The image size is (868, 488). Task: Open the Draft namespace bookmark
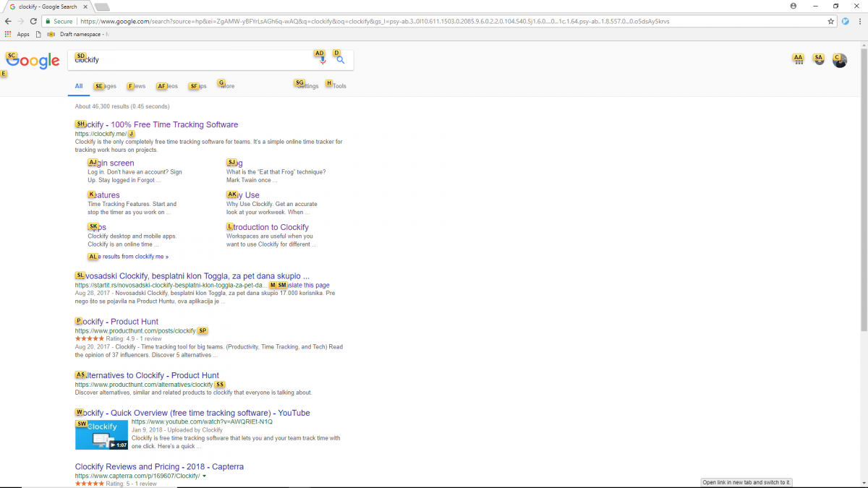78,34
